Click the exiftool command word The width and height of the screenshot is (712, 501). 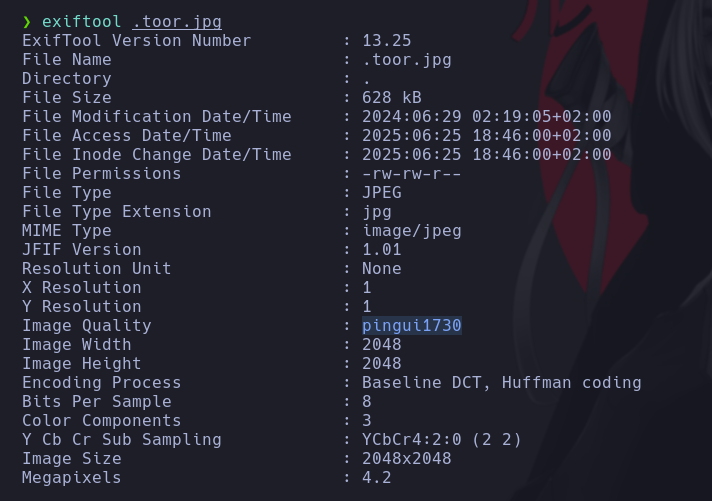tap(82, 22)
